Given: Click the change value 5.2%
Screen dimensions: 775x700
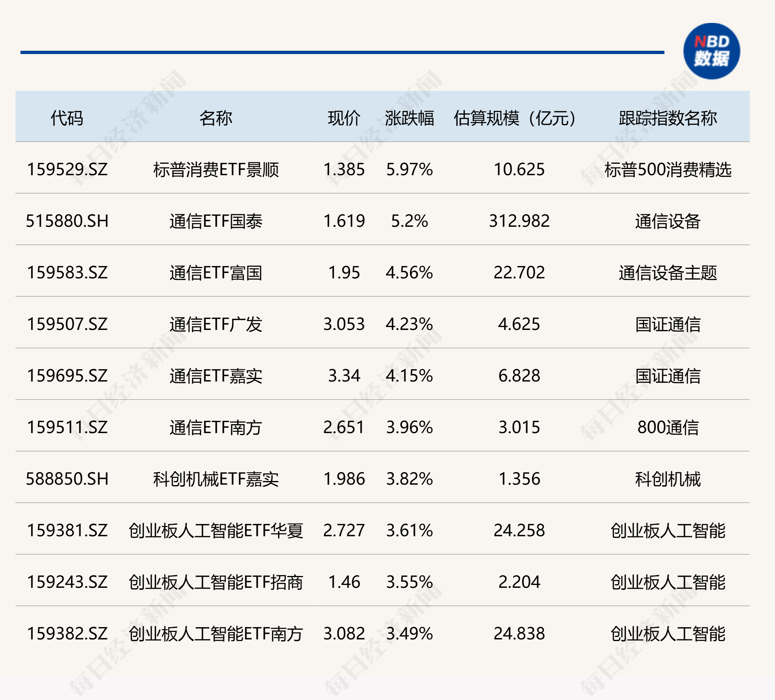Looking at the screenshot, I should (410, 221).
